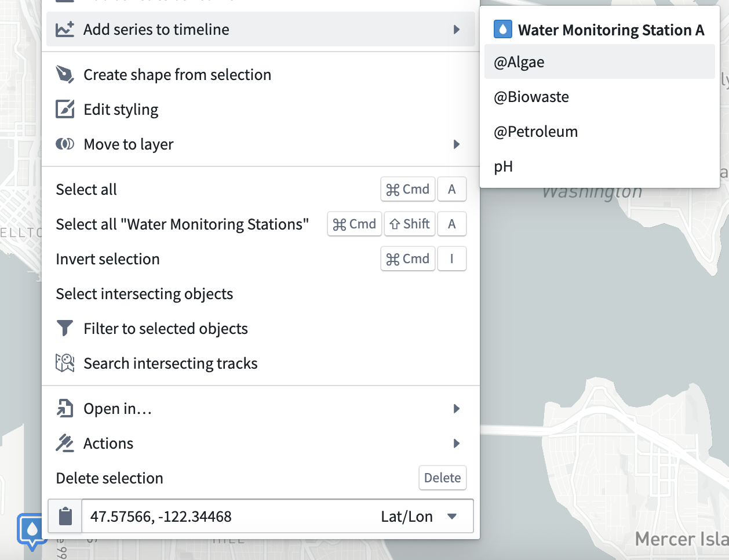Click the Delete button
This screenshot has height=560, width=729.
pyautogui.click(x=442, y=478)
